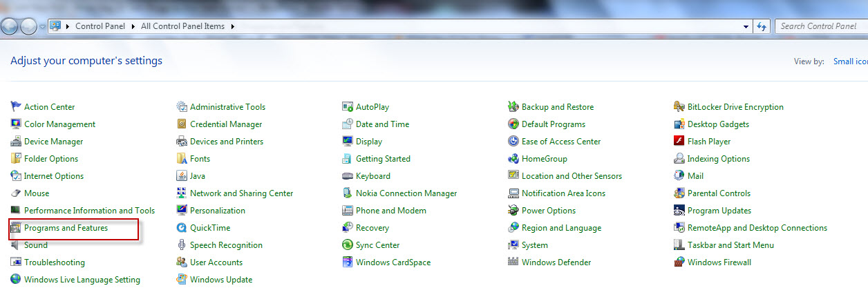Click the Date and Time clock icon
This screenshot has height=297, width=868.
(x=348, y=124)
